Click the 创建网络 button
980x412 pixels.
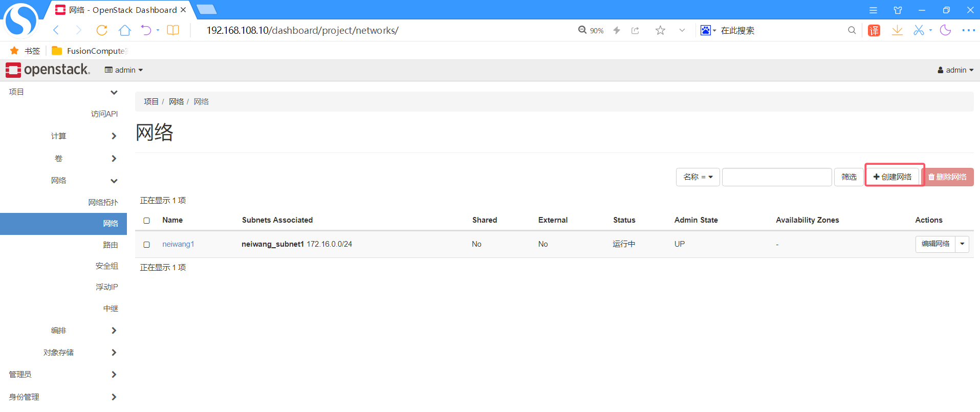(x=892, y=177)
